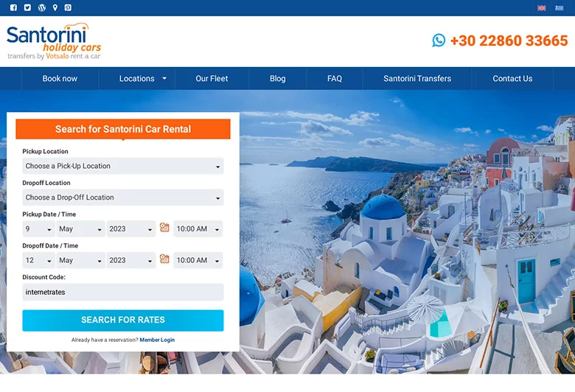Open the Drop-Off Location dropdown
Image resolution: width=575 pixels, height=392 pixels.
pos(123,197)
